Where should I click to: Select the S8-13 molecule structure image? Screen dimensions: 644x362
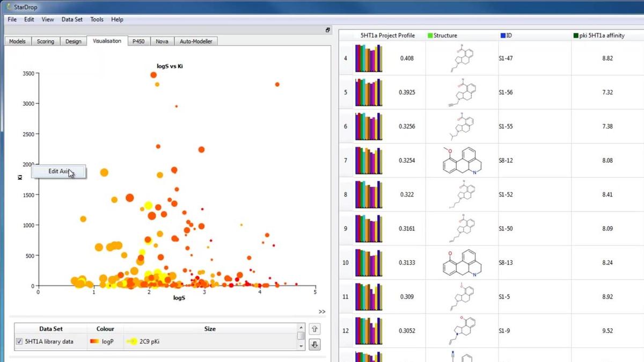tap(462, 263)
